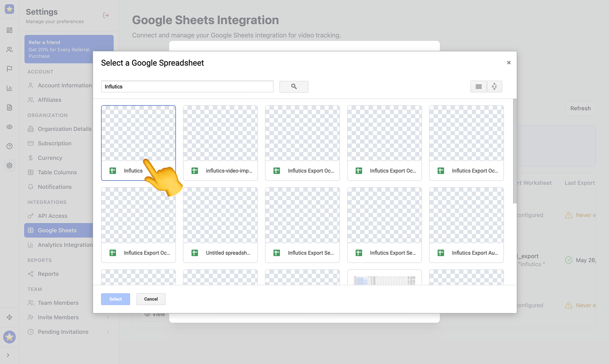Viewport: 609px width, 364px height.
Task: Cancel the spreadsheet picker dialog
Action: [151, 299]
